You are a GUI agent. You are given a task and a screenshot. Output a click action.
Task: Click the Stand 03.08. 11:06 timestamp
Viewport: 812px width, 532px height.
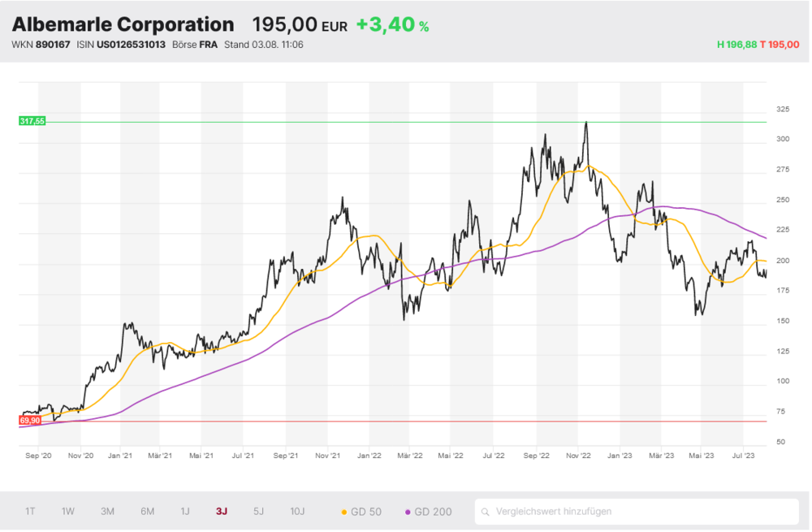(x=264, y=45)
